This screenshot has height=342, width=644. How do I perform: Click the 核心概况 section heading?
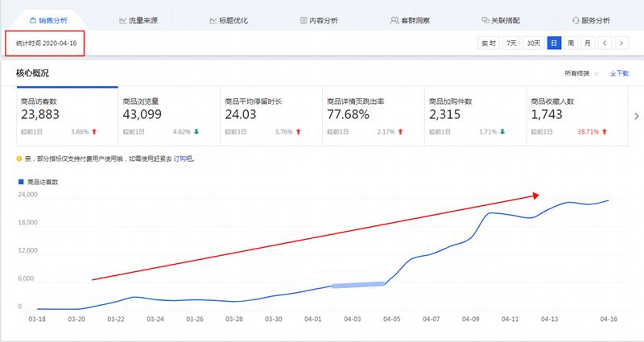32,73
